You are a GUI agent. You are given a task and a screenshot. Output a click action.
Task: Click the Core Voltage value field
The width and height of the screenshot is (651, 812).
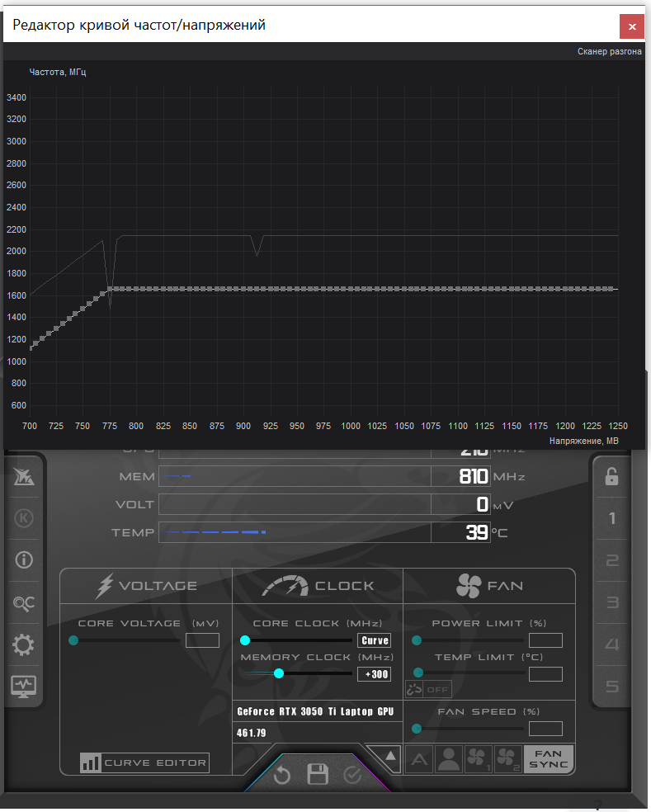[x=202, y=640]
